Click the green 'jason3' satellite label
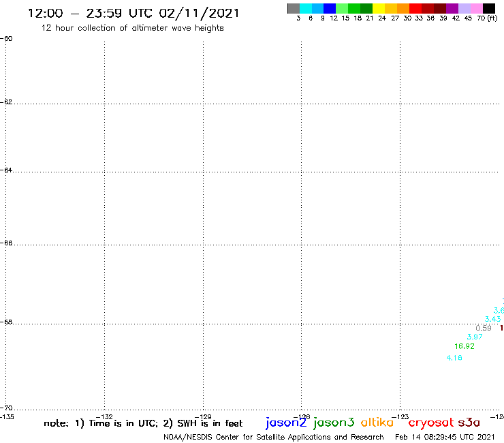The width and height of the screenshot is (504, 443). (334, 423)
